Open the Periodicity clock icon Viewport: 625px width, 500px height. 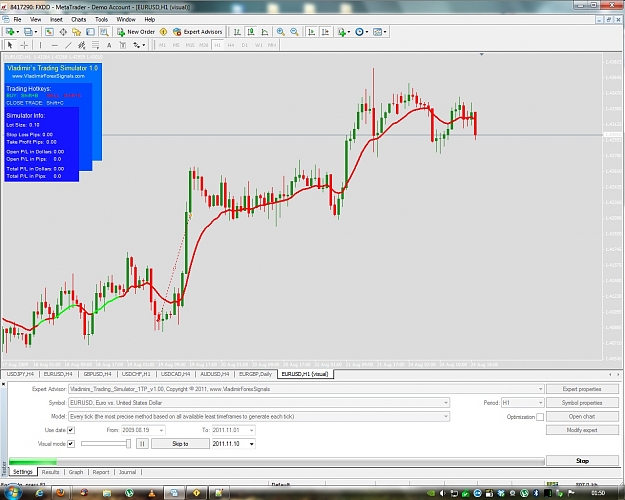[360, 32]
